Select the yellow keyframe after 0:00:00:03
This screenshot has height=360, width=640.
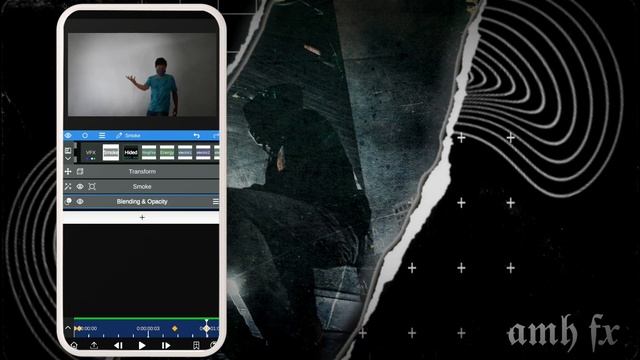coord(175,328)
